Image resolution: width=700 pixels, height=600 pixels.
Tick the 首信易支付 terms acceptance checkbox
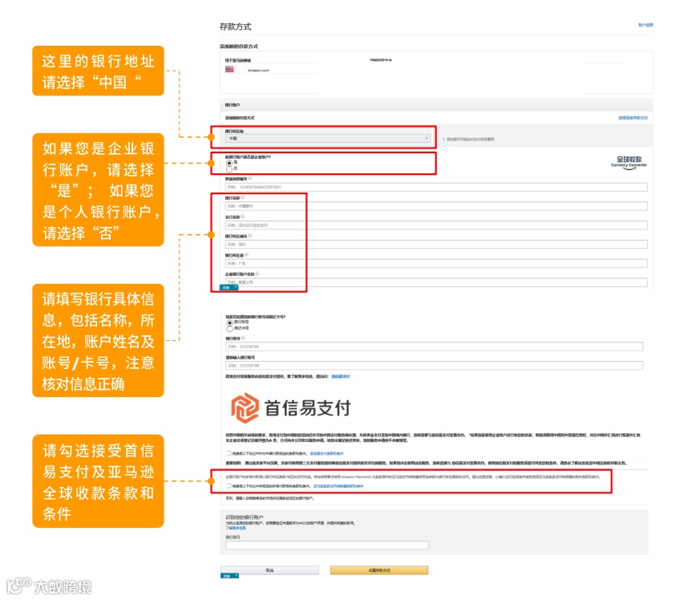point(229,453)
